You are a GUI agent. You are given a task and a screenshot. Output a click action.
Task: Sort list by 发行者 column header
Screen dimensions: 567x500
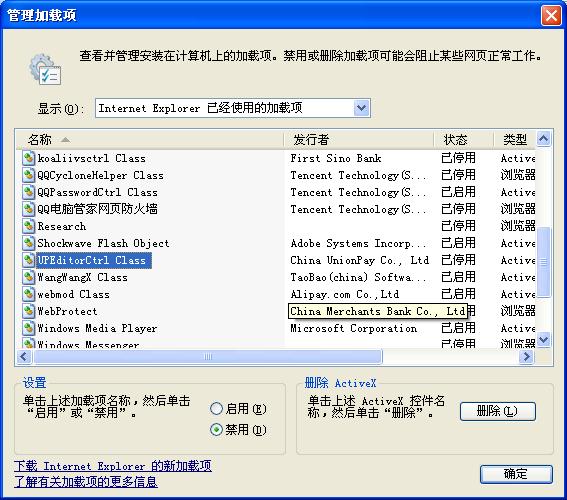click(359, 140)
